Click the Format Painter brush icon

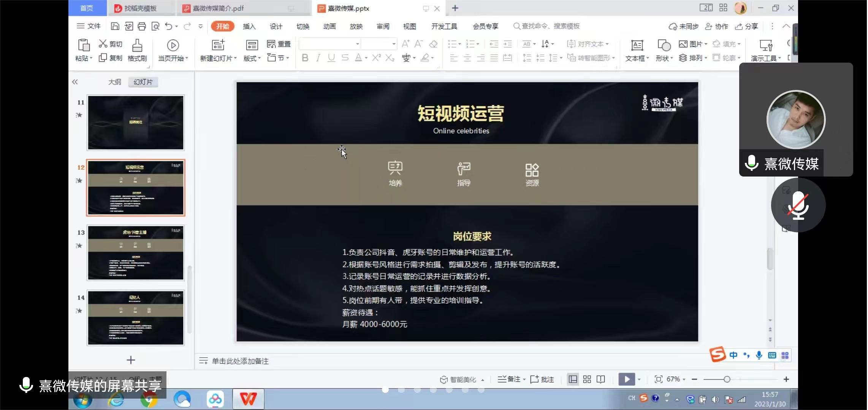point(137,46)
